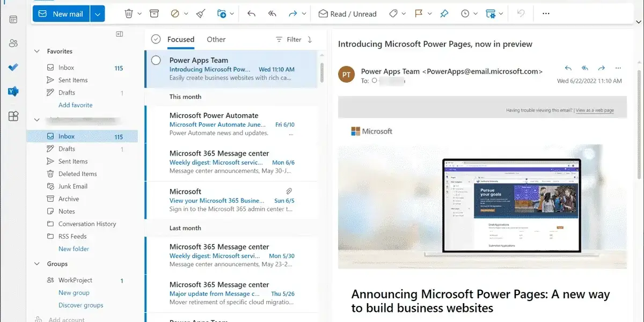Expand the Delete options dropdown arrow

[140, 14]
